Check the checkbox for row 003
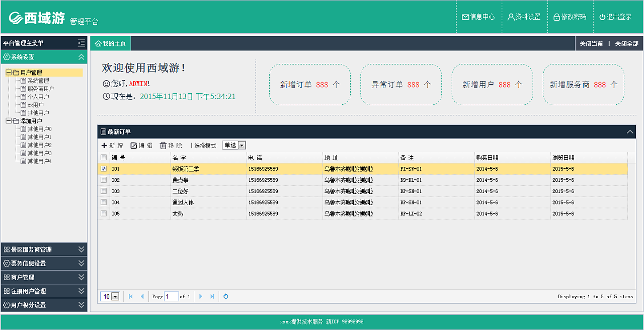644x330 pixels. [104, 191]
